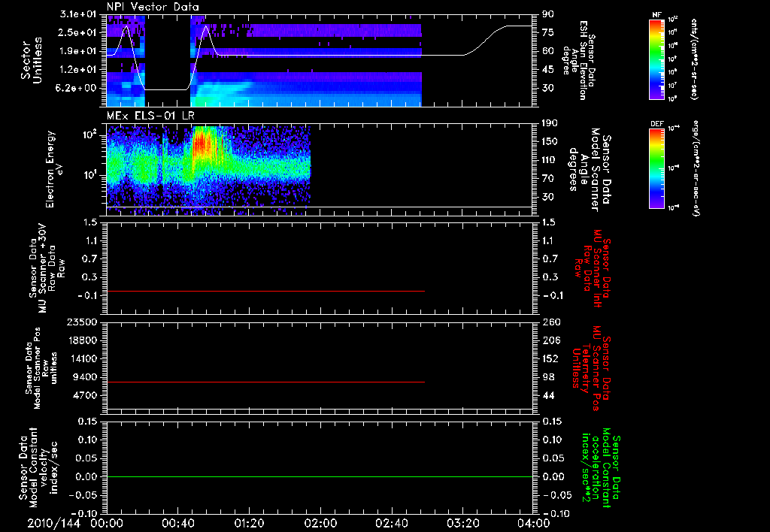Click the "cnts/(cm**2-sr-sec)" units label
Image resolution: width=770 pixels, height=532 pixels.
tap(694, 59)
